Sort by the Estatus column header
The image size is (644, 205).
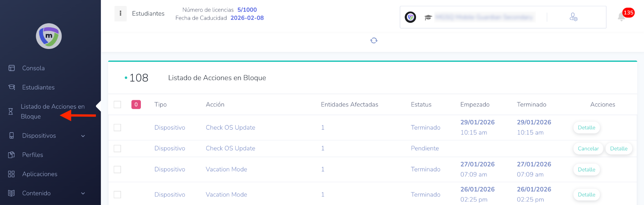coord(421,105)
